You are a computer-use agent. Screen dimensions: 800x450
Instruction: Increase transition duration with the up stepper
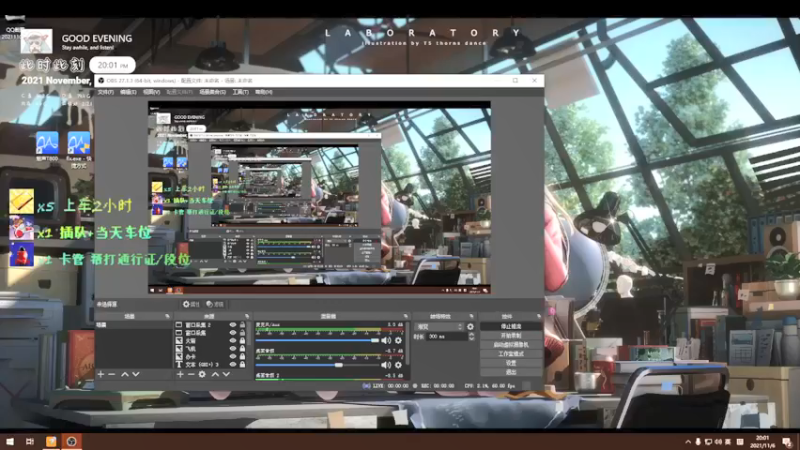[471, 334]
